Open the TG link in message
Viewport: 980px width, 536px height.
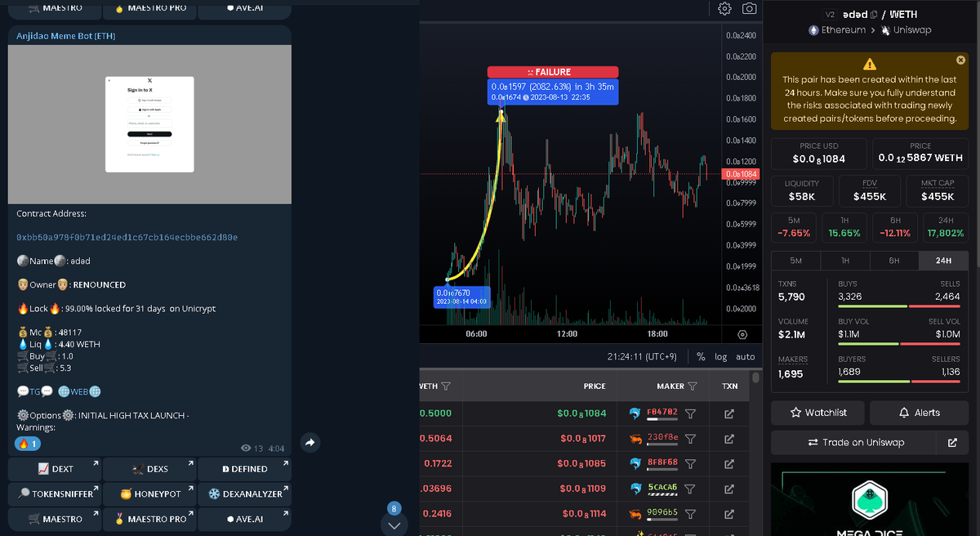(35, 391)
